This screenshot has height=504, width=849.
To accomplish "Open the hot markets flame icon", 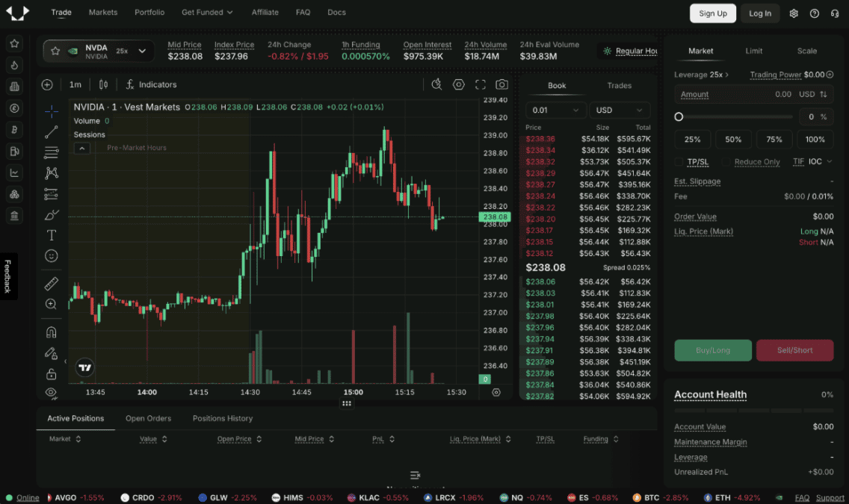I will point(15,66).
